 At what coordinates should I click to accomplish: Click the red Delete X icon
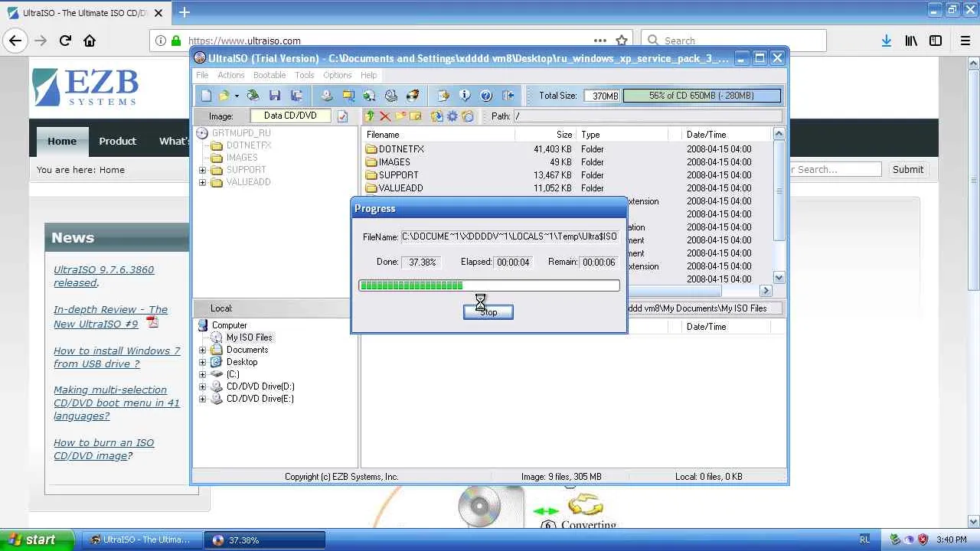pyautogui.click(x=385, y=116)
